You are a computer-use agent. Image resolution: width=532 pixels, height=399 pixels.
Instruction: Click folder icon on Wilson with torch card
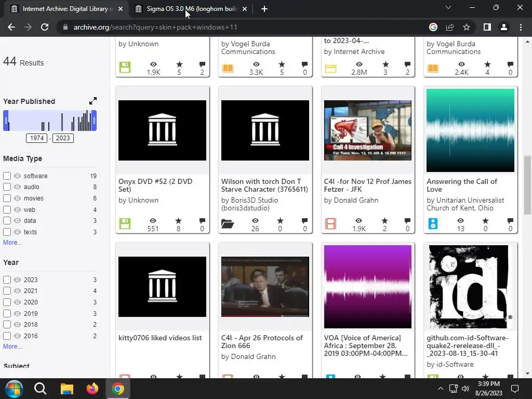click(228, 223)
